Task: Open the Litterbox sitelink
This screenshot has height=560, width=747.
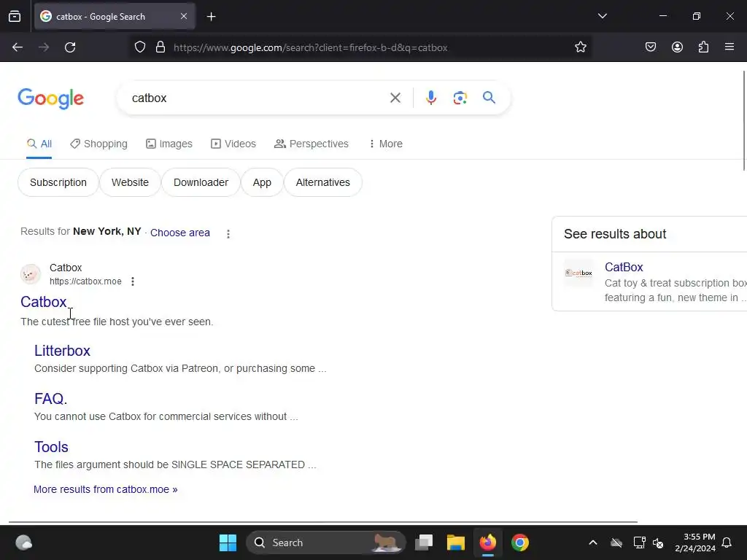Action: pyautogui.click(x=63, y=351)
